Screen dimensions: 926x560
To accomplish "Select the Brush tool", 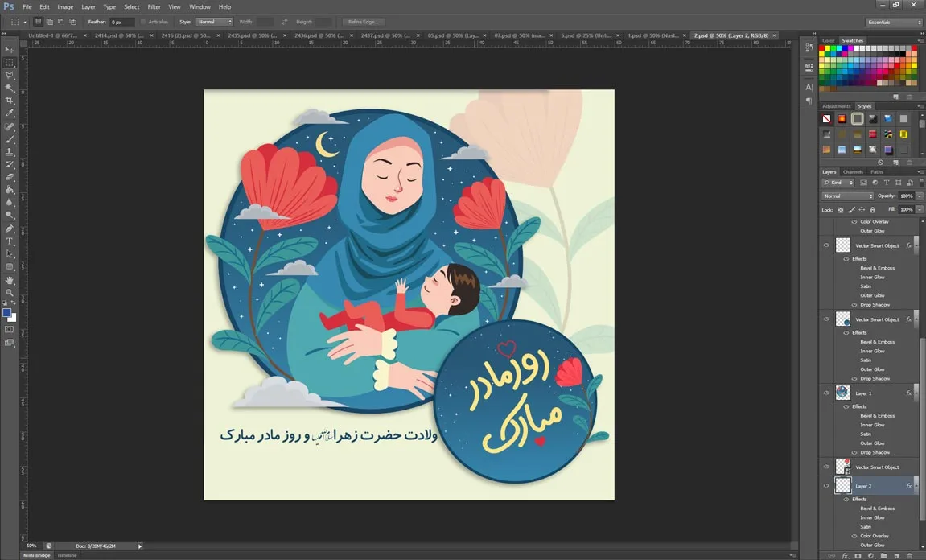I will [x=10, y=139].
